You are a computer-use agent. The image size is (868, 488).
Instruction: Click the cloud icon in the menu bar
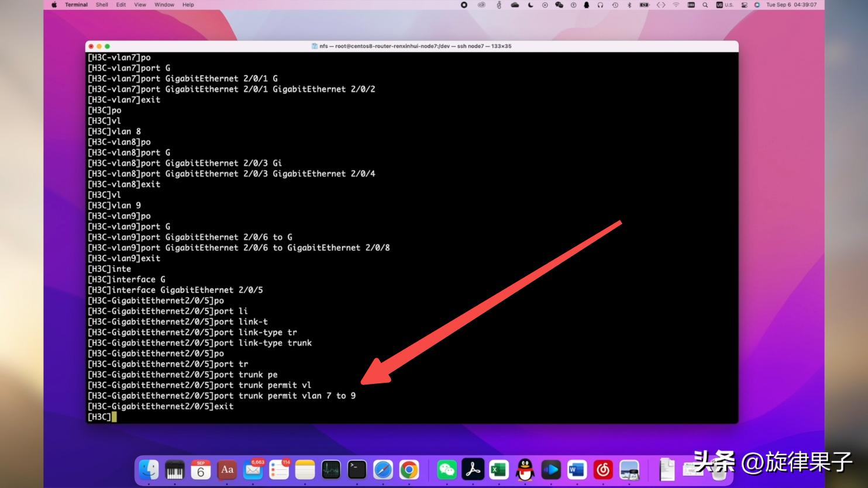[x=515, y=5]
